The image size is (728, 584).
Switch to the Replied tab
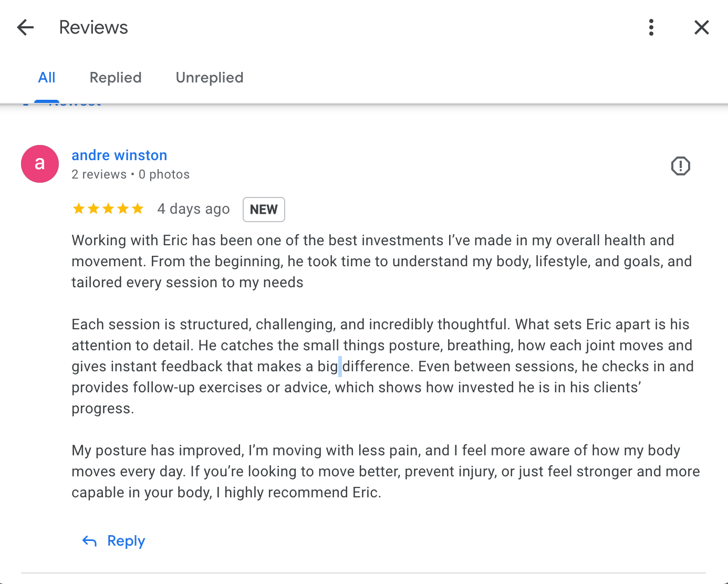[x=116, y=78]
